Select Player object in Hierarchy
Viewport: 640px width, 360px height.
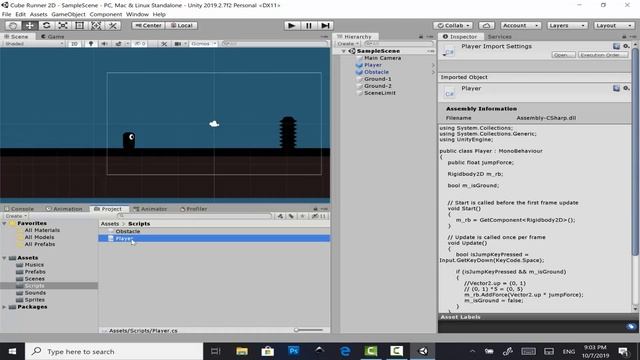coord(373,65)
